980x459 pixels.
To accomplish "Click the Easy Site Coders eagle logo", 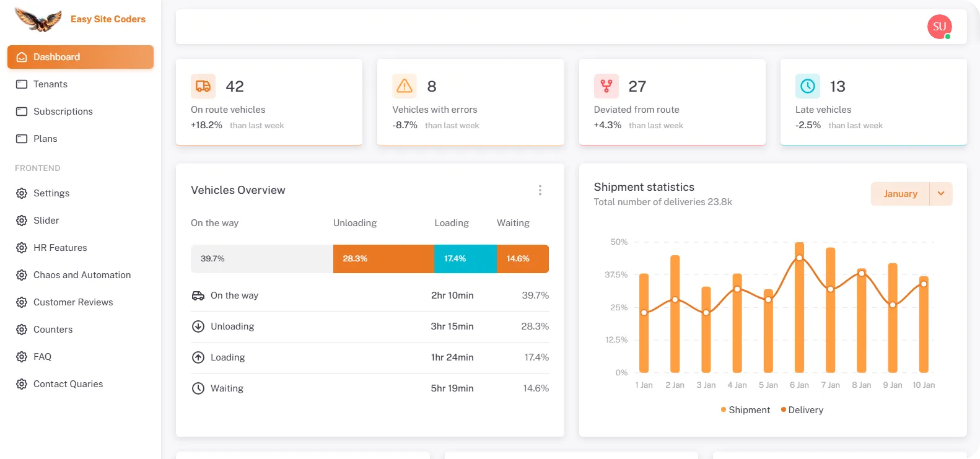I will coord(38,20).
